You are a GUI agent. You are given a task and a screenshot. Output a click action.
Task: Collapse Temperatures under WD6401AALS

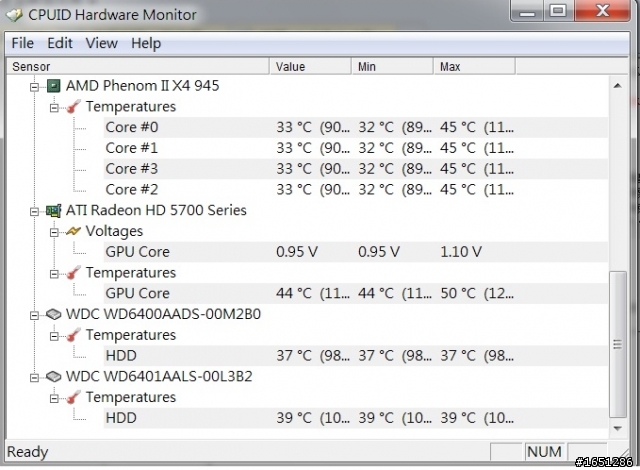click(x=54, y=398)
